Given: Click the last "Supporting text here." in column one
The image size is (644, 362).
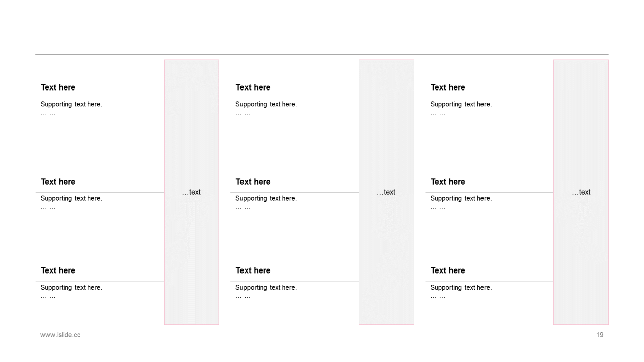Looking at the screenshot, I should 71,288.
